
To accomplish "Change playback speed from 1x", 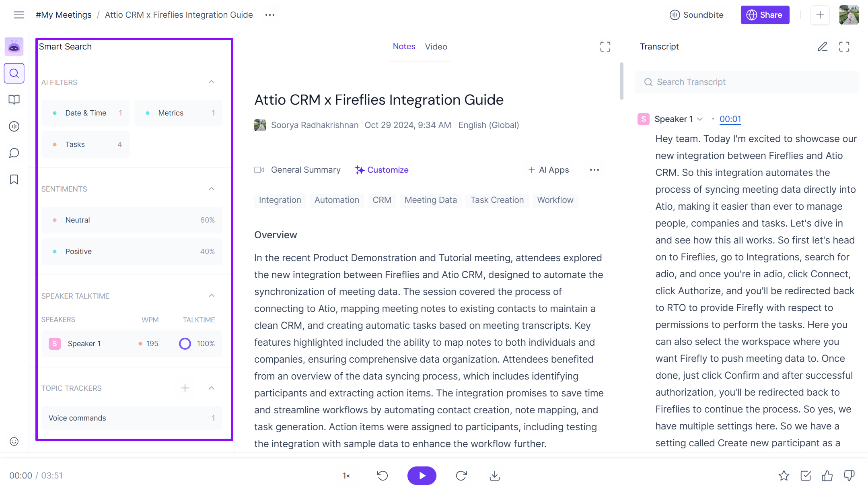I will pyautogui.click(x=346, y=475).
